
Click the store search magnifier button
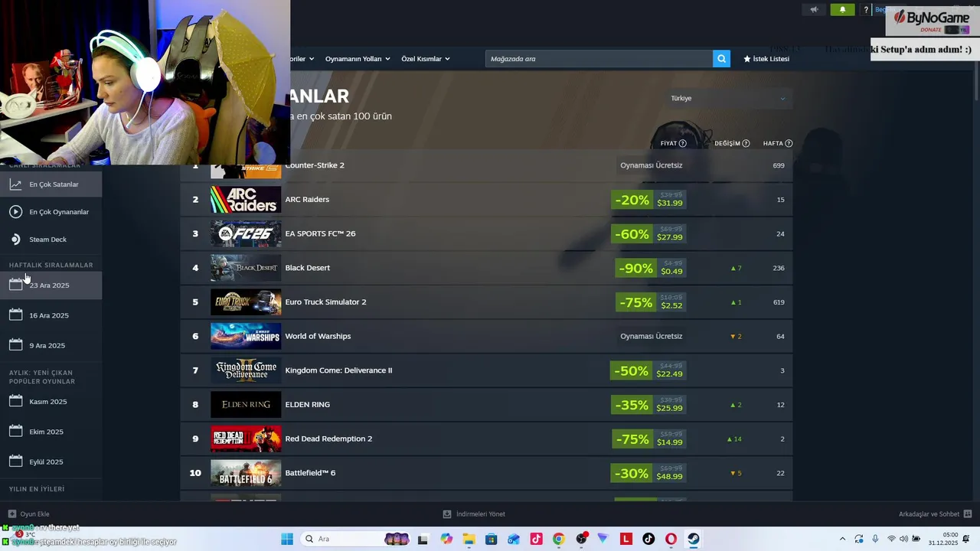[x=721, y=59]
